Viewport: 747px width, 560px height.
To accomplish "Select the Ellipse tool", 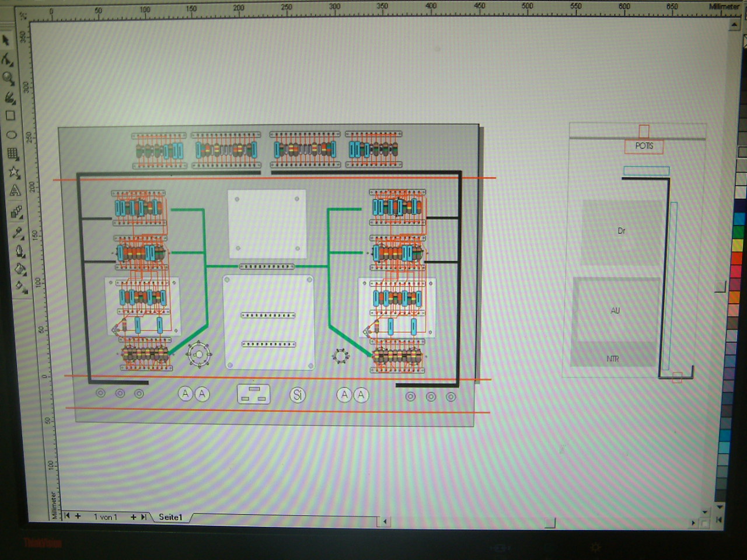I will (x=11, y=135).
